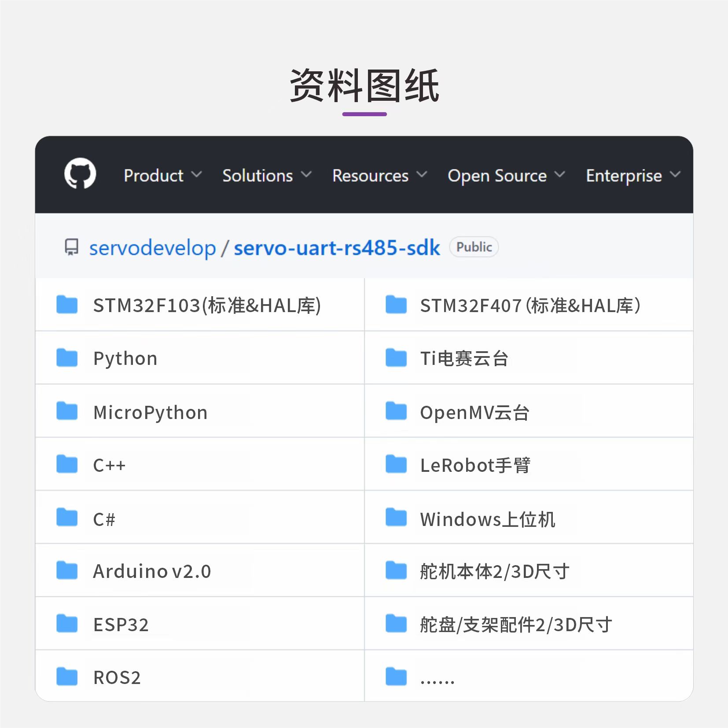The width and height of the screenshot is (728, 728).
Task: Click the folder icon next to Python
Action: [67, 357]
